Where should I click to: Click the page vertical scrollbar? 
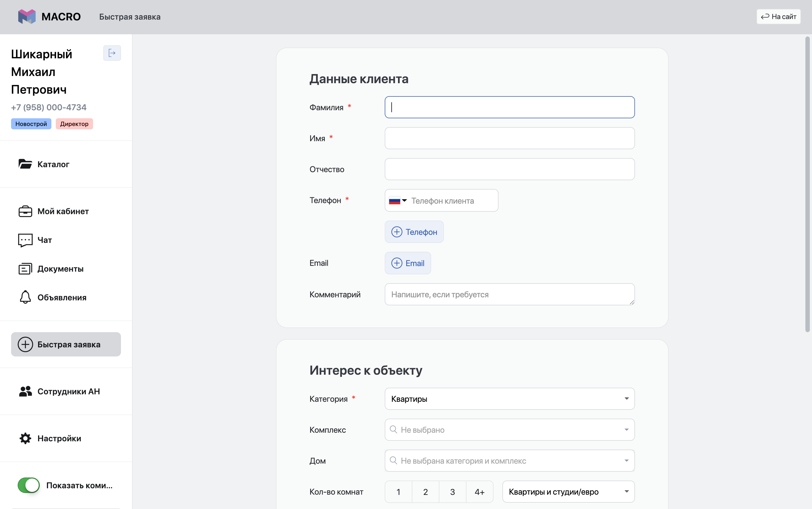(x=807, y=185)
